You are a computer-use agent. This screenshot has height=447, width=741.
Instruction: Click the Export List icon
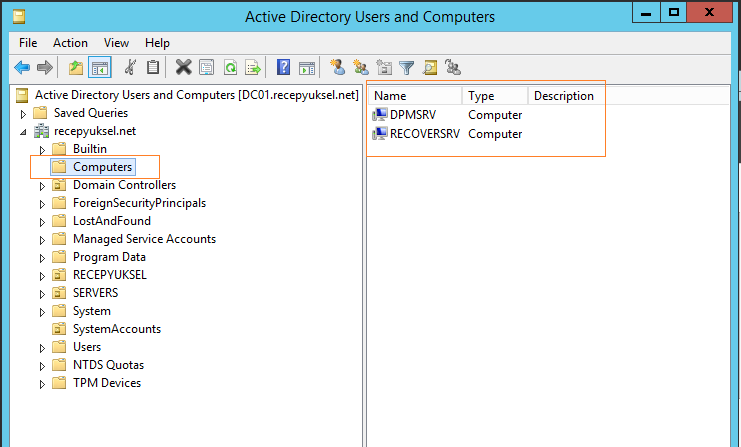(x=253, y=68)
